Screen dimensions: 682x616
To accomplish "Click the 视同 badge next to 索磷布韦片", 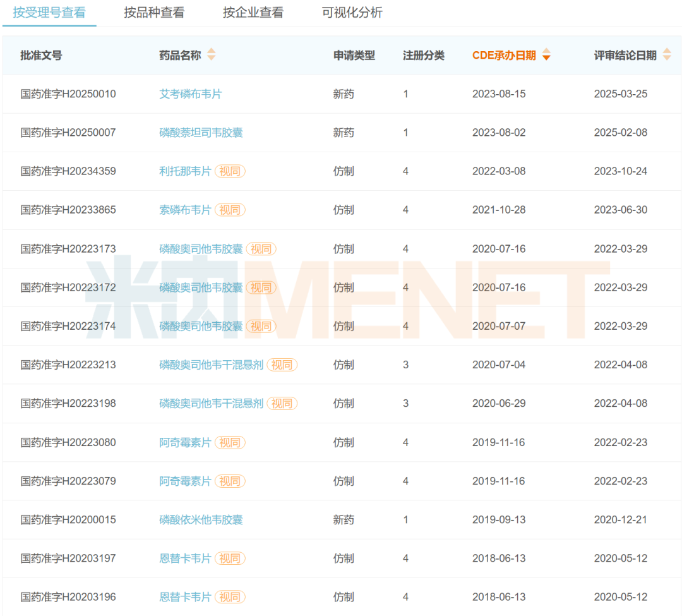I will click(x=230, y=210).
